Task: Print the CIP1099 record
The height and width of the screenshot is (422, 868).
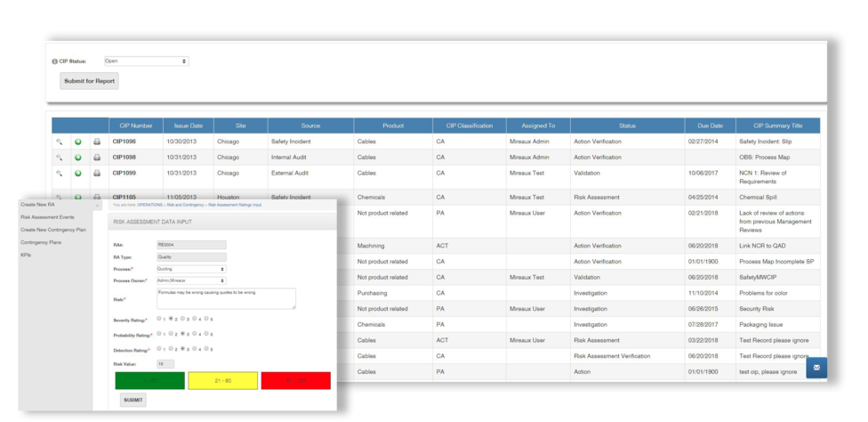Action: pos(97,174)
